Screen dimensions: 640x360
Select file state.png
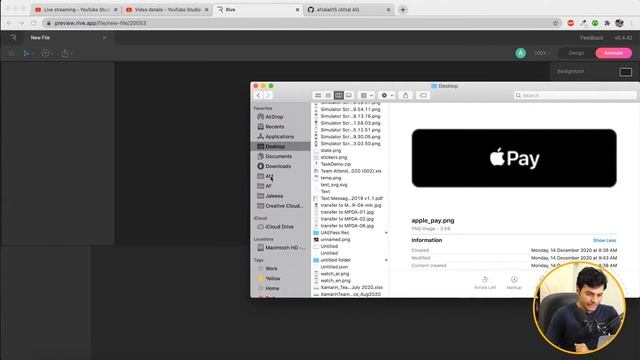click(331, 151)
